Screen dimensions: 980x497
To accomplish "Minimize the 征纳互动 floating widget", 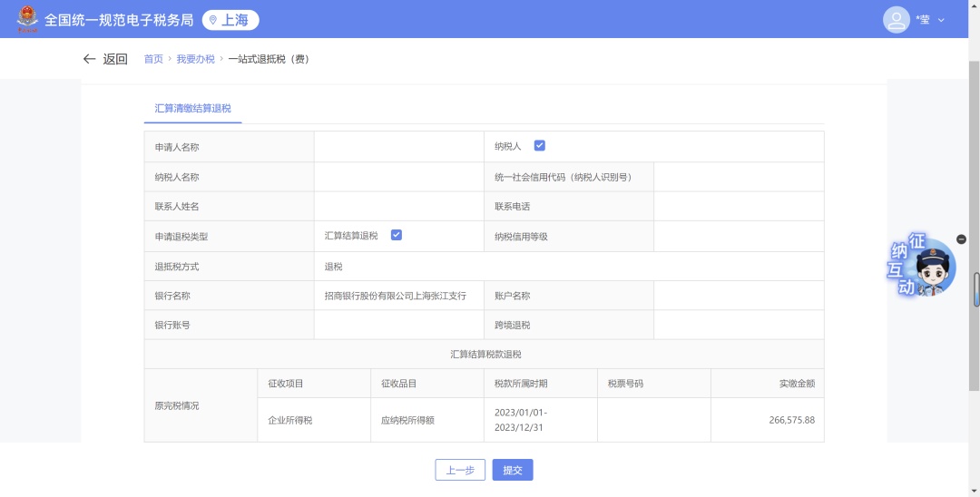I will [x=961, y=239].
